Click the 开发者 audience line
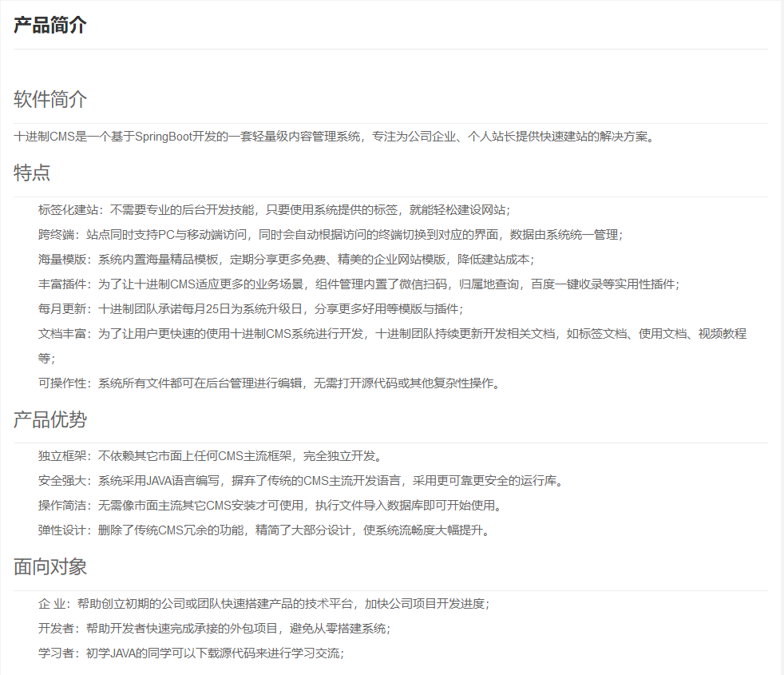784x675 pixels. pos(215,629)
